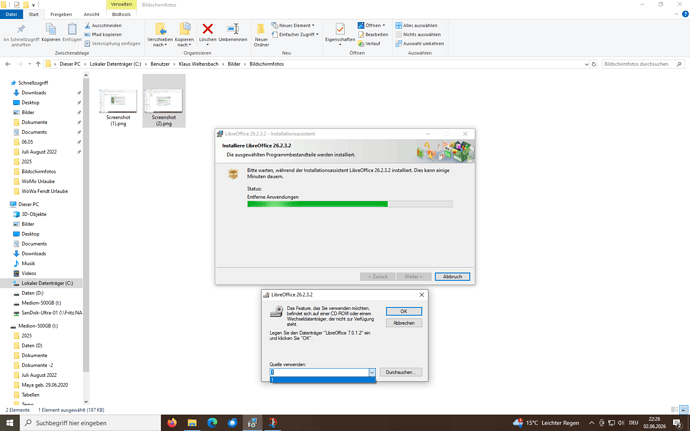Image resolution: width=690 pixels, height=431 pixels.
Task: Select all with Alles auswählen
Action: (416, 26)
